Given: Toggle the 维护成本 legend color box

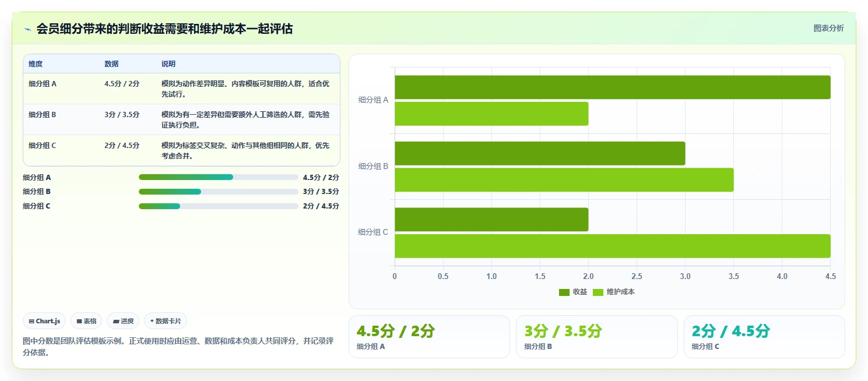Looking at the screenshot, I should click(598, 292).
